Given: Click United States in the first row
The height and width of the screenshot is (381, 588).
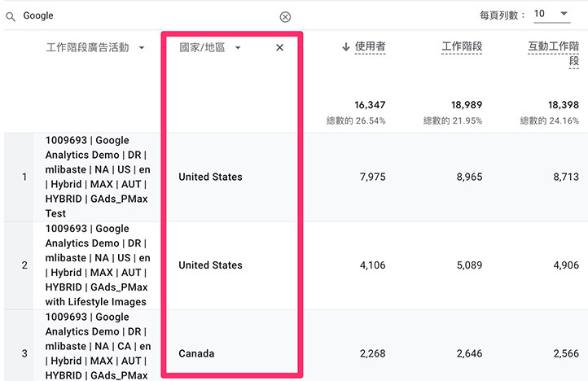Looking at the screenshot, I should (210, 177).
